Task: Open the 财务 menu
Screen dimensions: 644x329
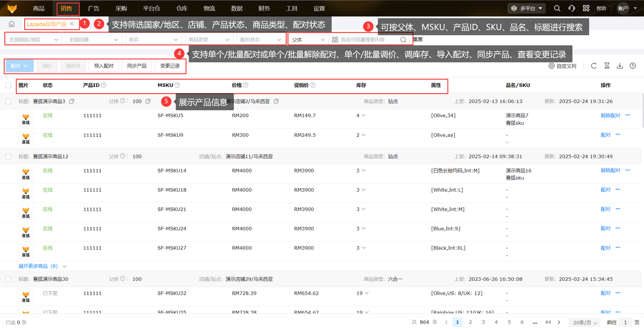Action: tap(264, 9)
